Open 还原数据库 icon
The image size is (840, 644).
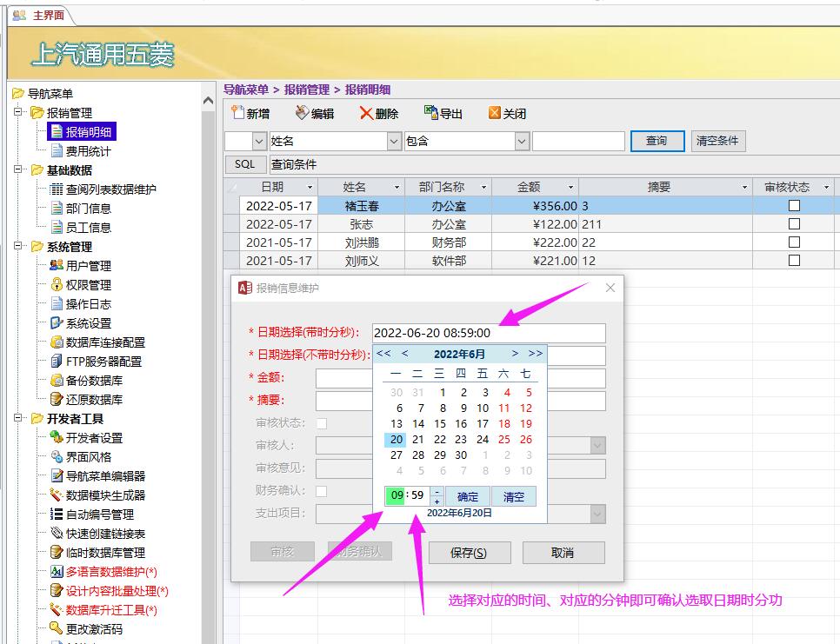pyautogui.click(x=57, y=400)
